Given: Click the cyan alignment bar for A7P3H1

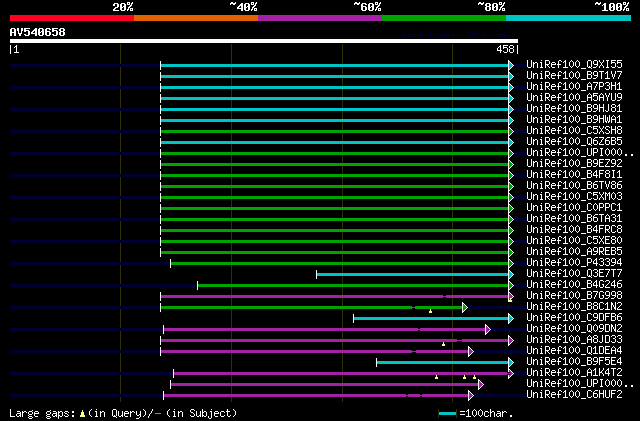Looking at the screenshot, I should pyautogui.click(x=335, y=87).
